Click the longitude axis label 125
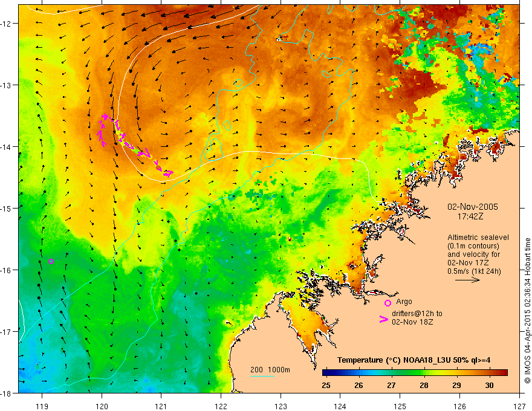Screen dimensions: 532x411 (x=400, y=406)
